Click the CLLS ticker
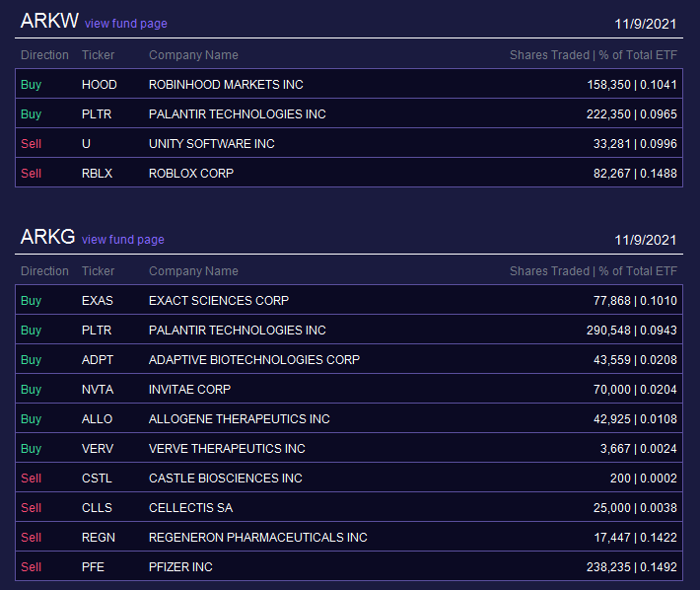 tap(97, 507)
